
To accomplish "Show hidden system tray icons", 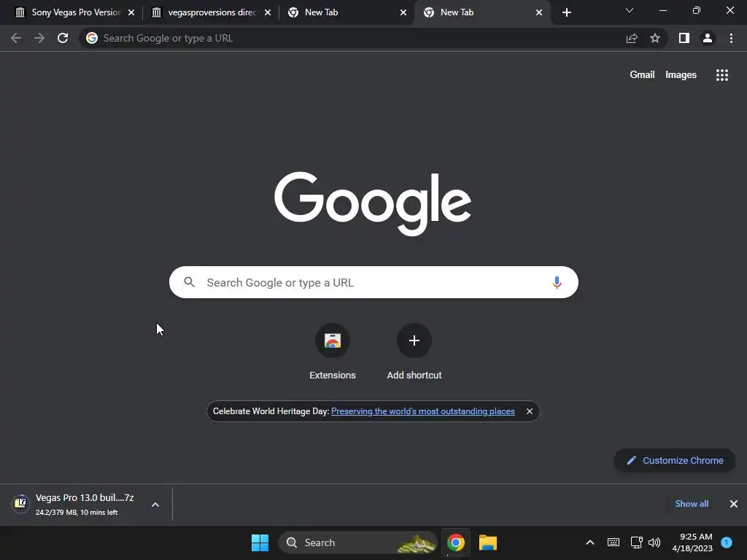I will tap(589, 542).
